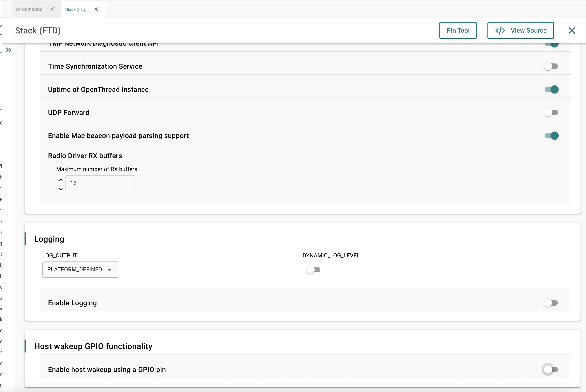
Task: Click the Pin Tool button
Action: click(x=458, y=30)
